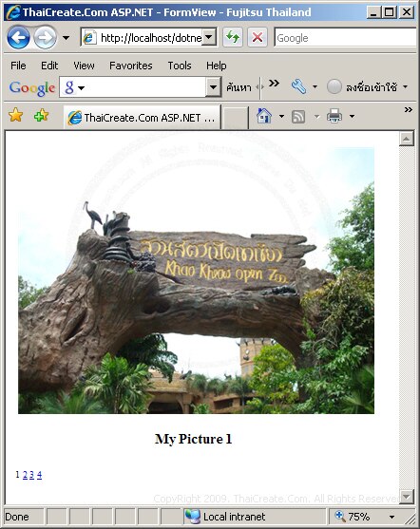Open the zoom level 75% dropdown
This screenshot has width=420, height=529.
tap(391, 517)
